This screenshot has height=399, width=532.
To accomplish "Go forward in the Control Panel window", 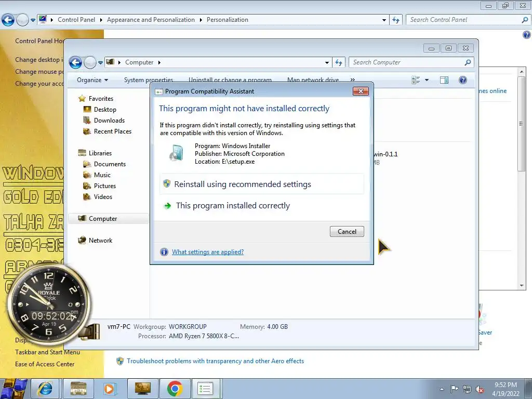I will pos(22,20).
